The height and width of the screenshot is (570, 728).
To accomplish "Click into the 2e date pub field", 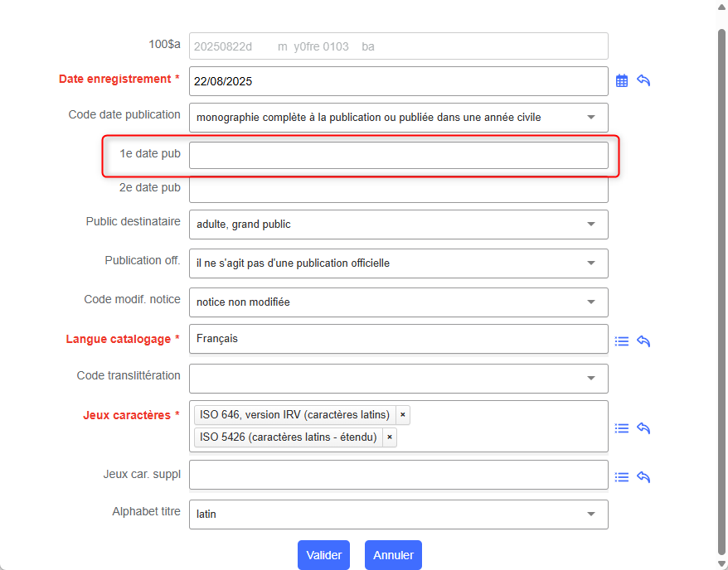I will (398, 190).
